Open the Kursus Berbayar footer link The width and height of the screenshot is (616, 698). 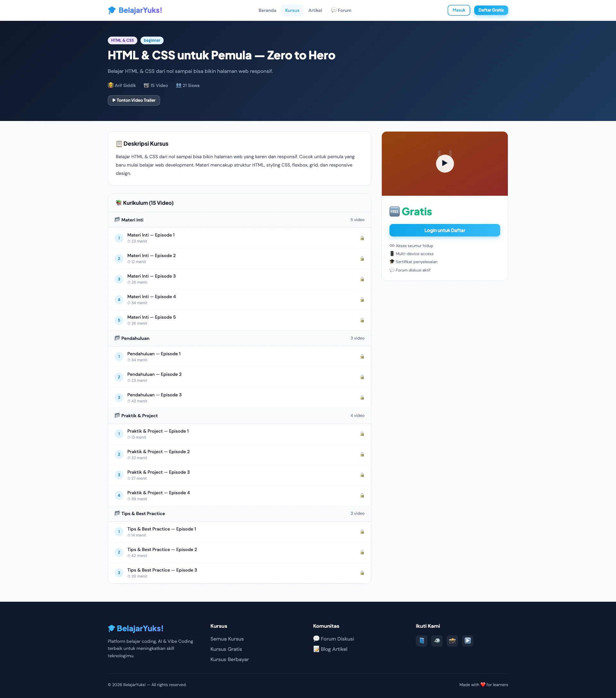click(x=229, y=659)
